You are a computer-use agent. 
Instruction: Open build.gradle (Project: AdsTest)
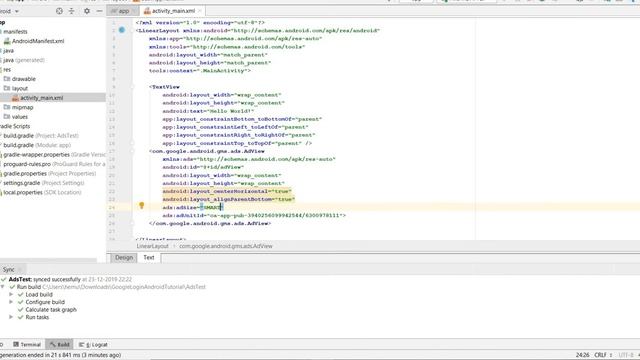[41, 136]
